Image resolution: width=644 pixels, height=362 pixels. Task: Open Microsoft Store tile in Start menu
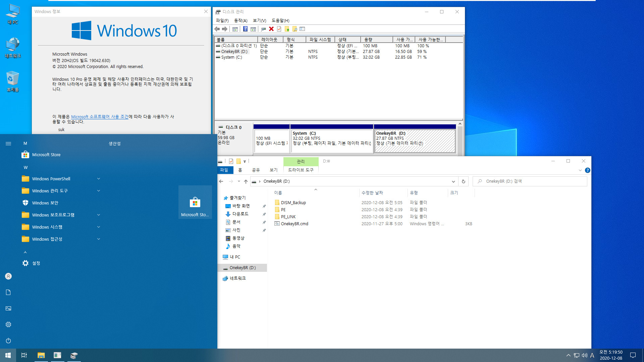(x=195, y=202)
